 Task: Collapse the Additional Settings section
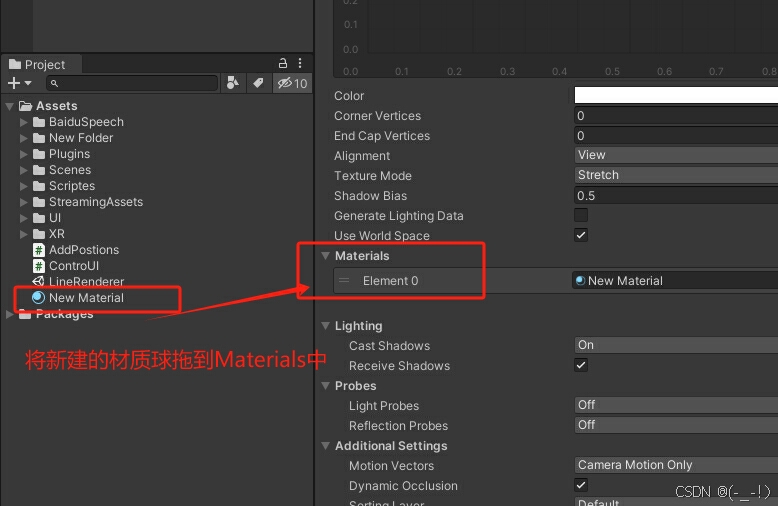[x=325, y=446]
